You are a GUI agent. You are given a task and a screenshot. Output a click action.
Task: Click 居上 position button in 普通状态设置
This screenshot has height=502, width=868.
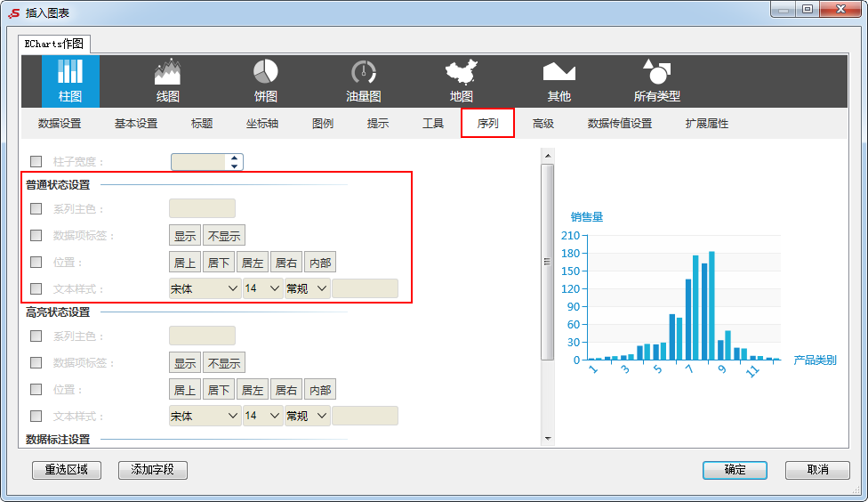click(185, 263)
